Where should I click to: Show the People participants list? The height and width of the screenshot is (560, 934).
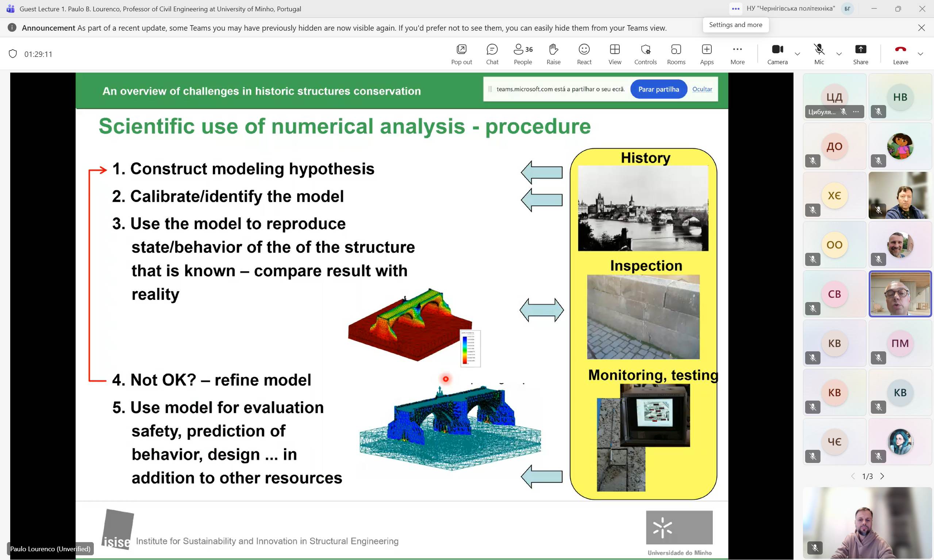(523, 54)
